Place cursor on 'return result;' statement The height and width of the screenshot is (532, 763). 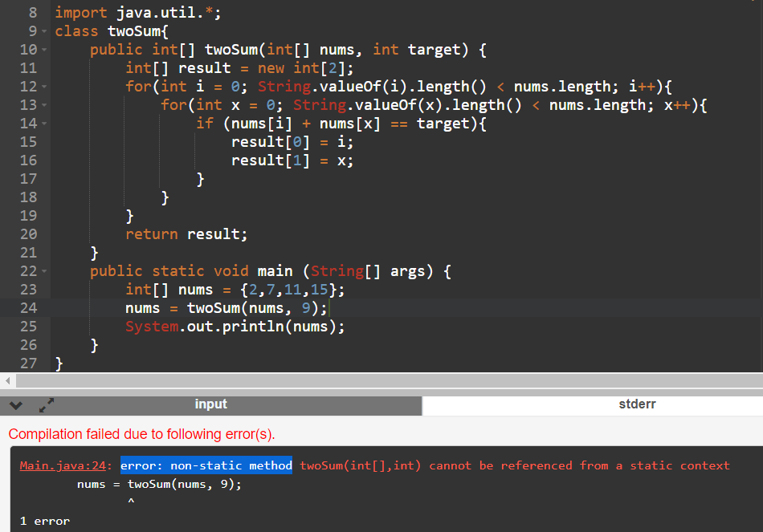[x=186, y=234]
